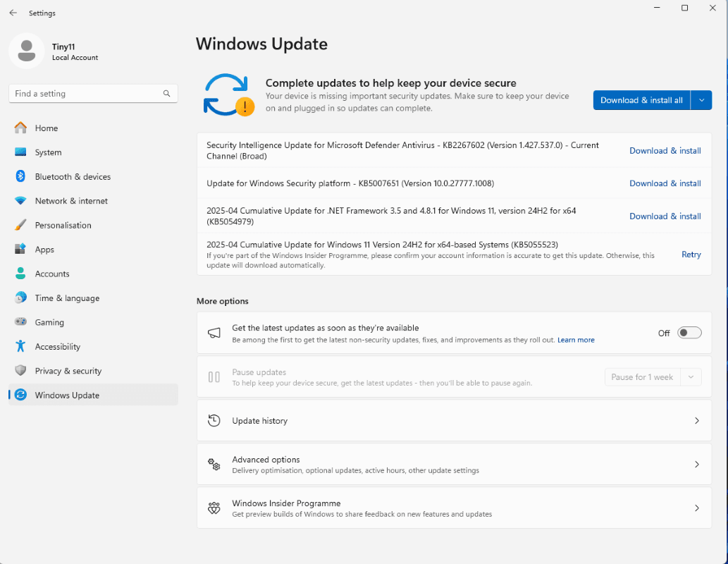
Task: Click the Accessibility figure icon
Action: point(20,346)
